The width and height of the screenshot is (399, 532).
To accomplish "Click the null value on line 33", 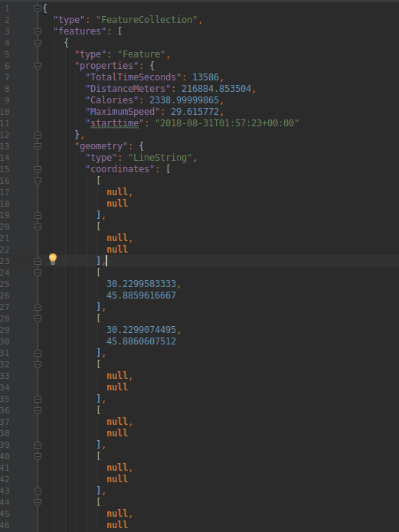I will click(x=117, y=376).
